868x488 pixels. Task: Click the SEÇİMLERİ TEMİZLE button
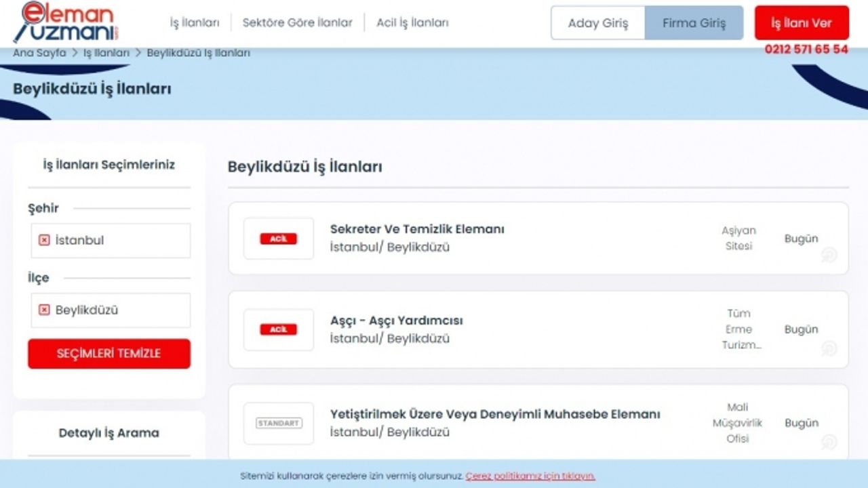[109, 354]
